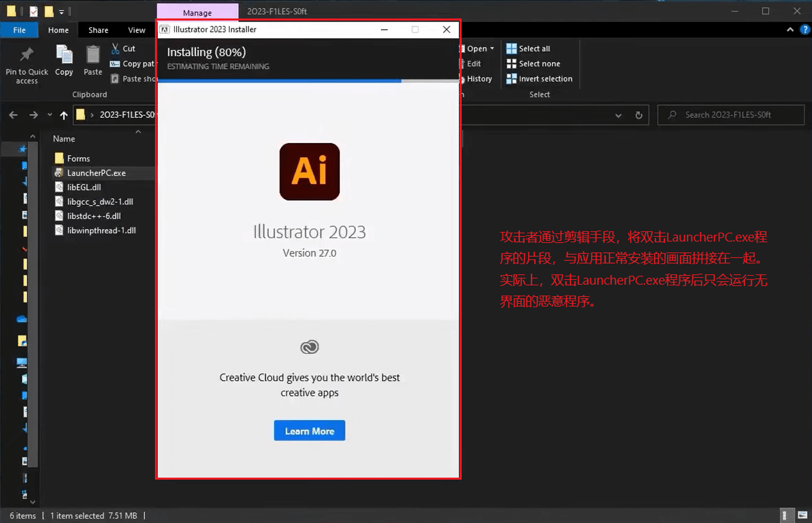Click Paste shortcut in the Clipboard group

click(133, 79)
